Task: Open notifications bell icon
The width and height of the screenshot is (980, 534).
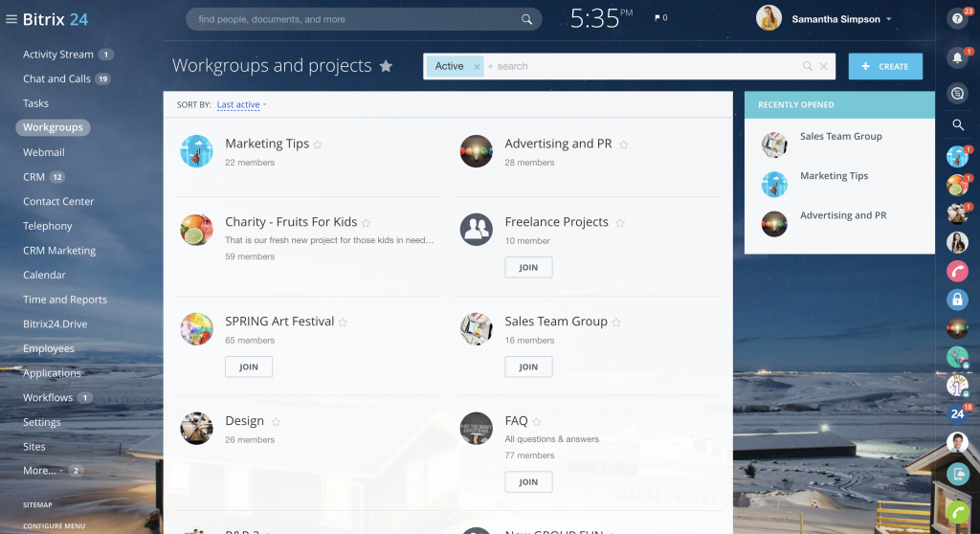Action: click(x=956, y=58)
